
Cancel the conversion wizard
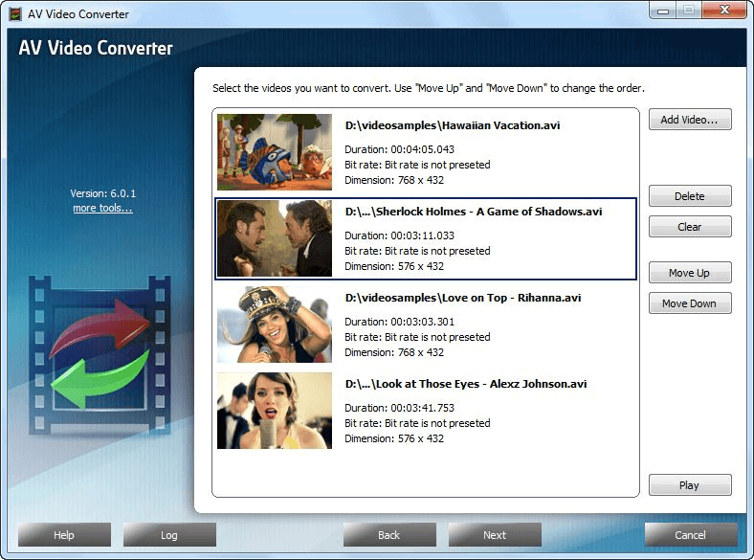[691, 535]
